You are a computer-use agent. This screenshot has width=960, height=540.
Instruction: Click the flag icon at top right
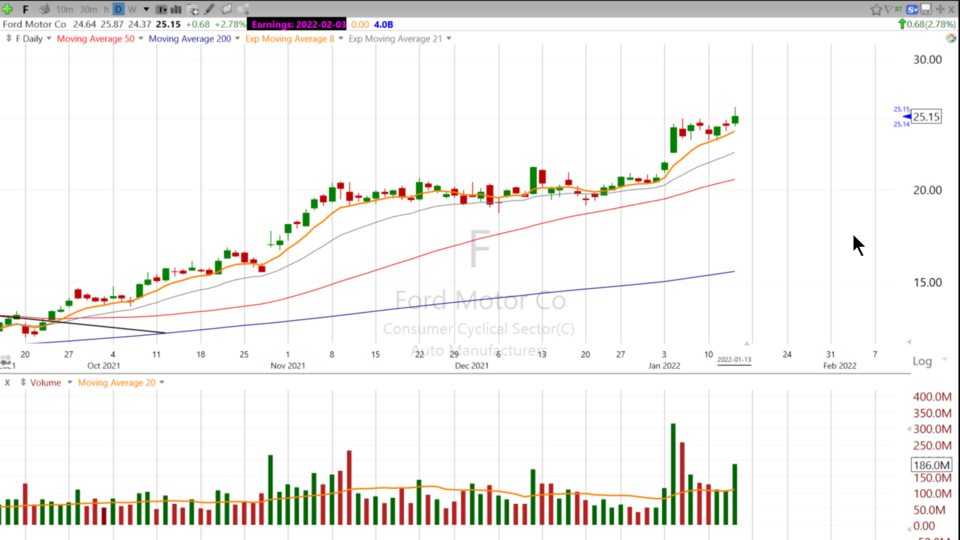[x=888, y=9]
